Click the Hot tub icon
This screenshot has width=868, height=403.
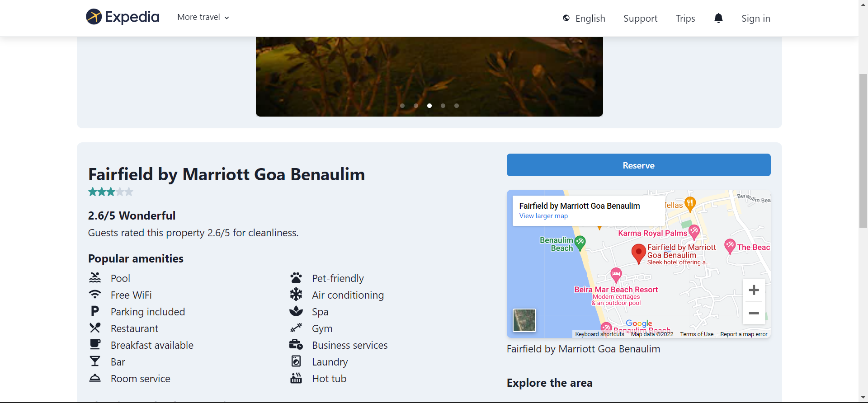coord(296,378)
